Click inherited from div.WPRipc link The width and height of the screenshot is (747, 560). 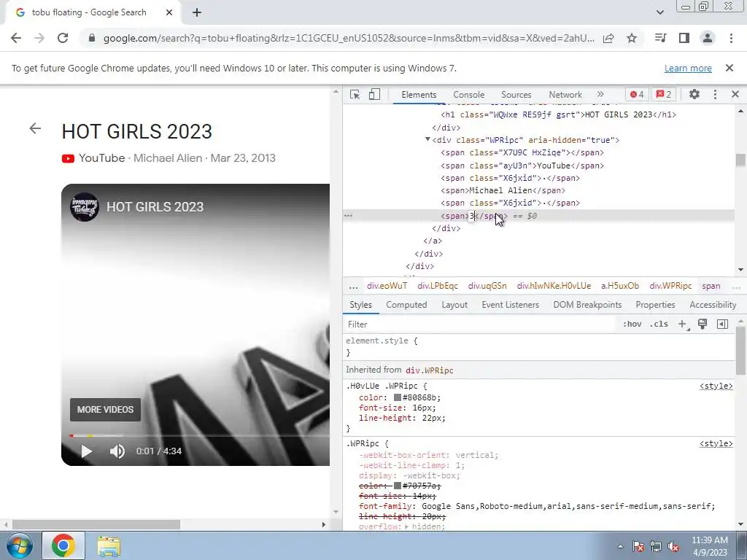(x=429, y=370)
